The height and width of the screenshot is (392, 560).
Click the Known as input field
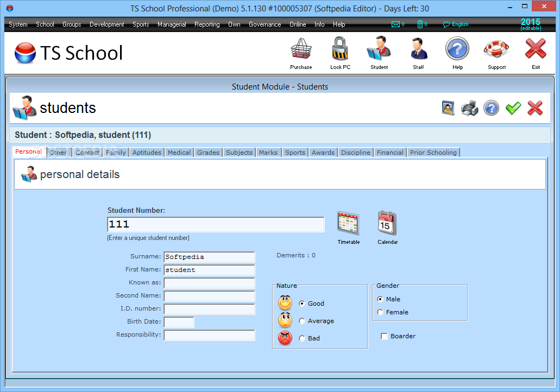[x=209, y=283]
